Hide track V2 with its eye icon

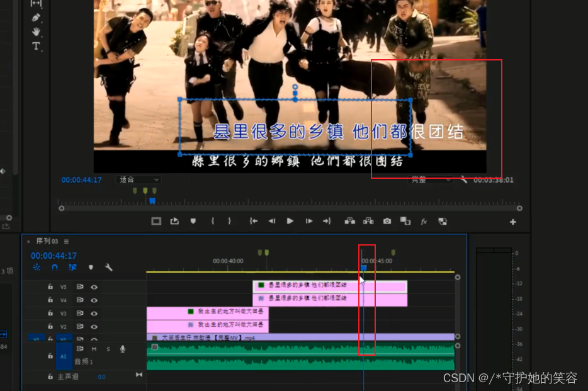[94, 327]
